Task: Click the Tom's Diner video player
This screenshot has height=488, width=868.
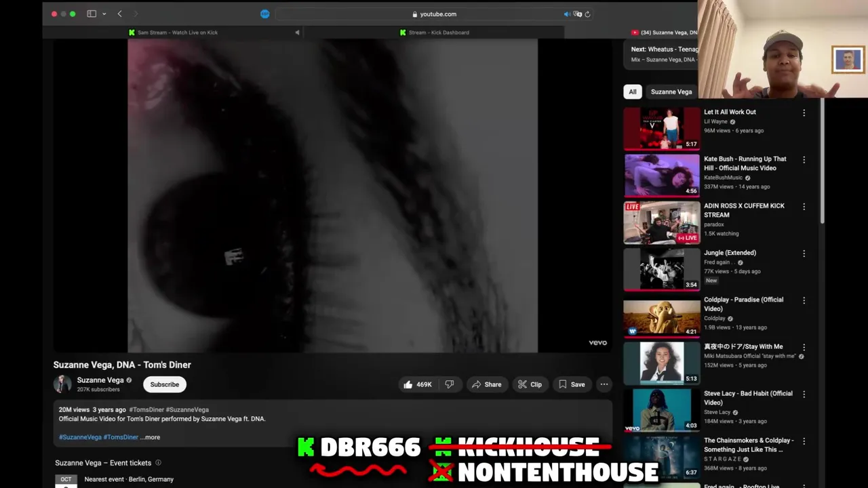Action: pos(332,196)
